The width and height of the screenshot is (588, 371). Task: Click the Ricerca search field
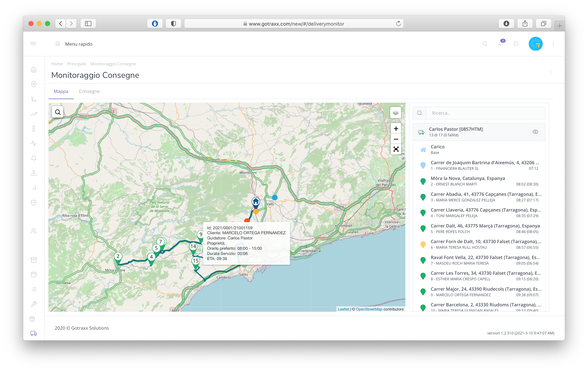pos(486,113)
